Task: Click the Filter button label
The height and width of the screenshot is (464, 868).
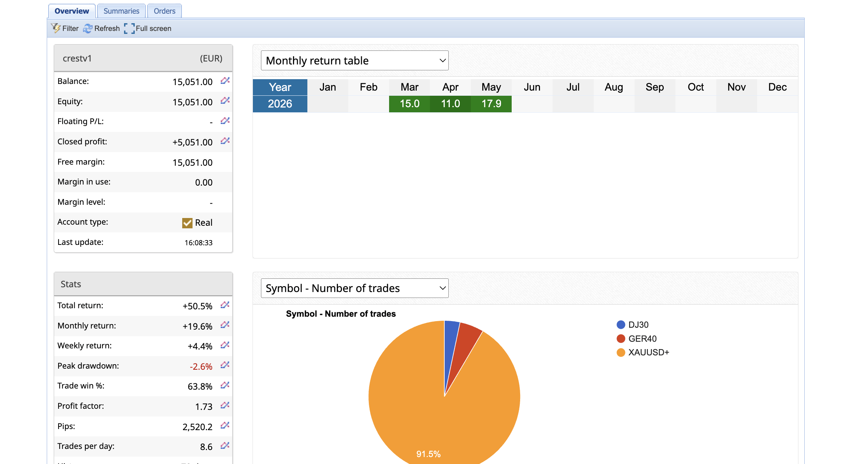Action: point(70,28)
